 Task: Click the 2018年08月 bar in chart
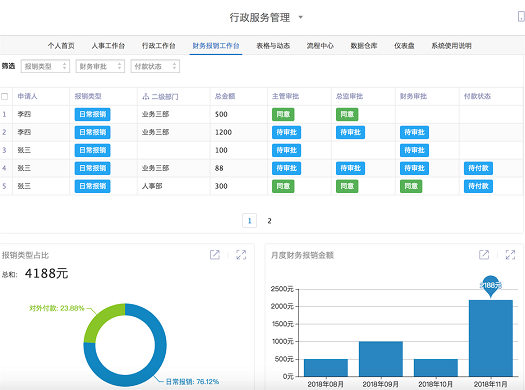(326, 368)
